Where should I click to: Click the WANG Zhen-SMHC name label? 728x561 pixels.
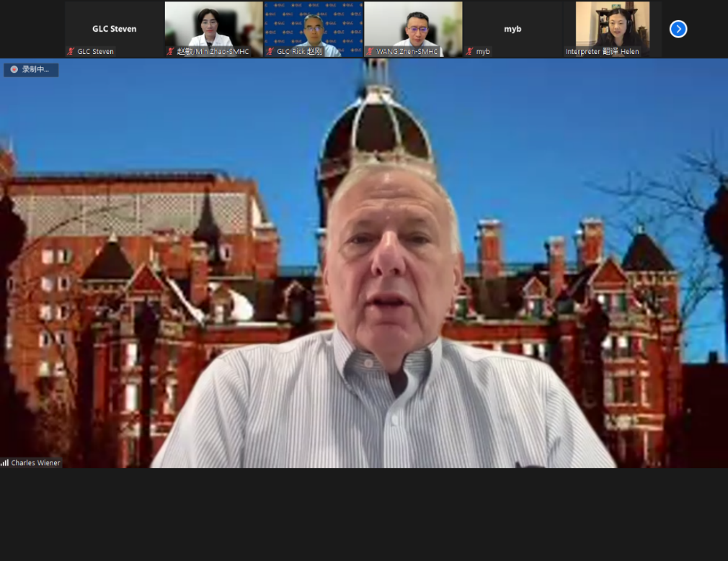pyautogui.click(x=407, y=52)
